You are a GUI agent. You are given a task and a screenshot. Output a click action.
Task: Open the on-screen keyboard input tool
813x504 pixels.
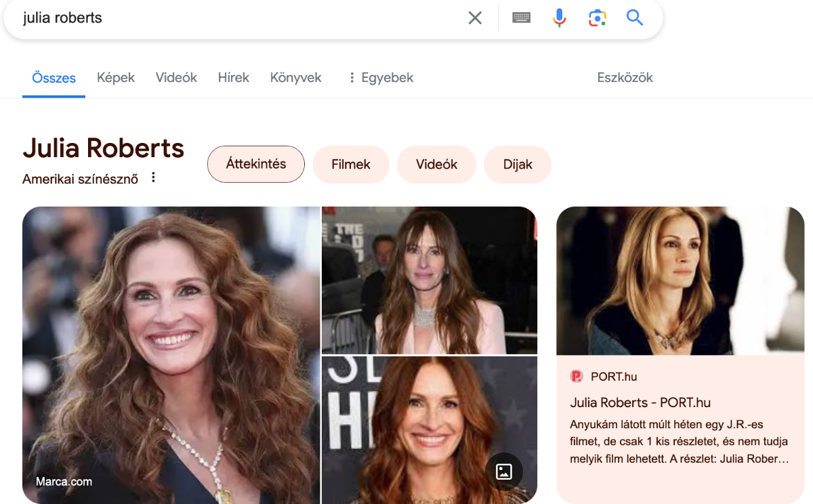click(x=521, y=18)
